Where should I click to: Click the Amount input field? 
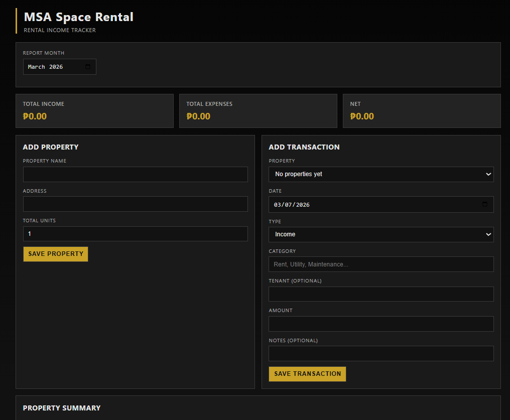pos(380,324)
